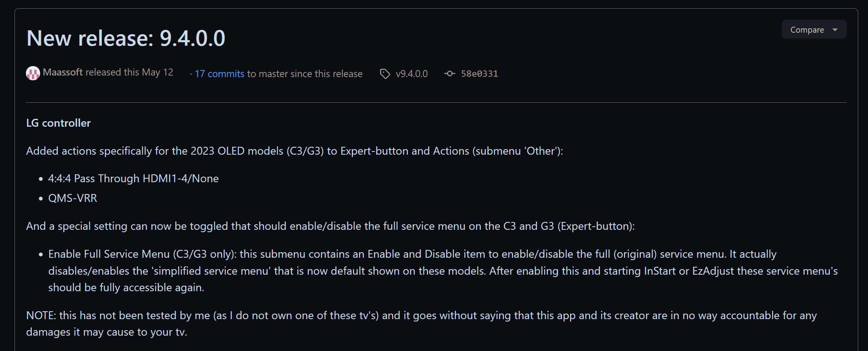Screen dimensions: 868x351
Task: Open the v9.4.0.0 tag link
Action: [412, 74]
